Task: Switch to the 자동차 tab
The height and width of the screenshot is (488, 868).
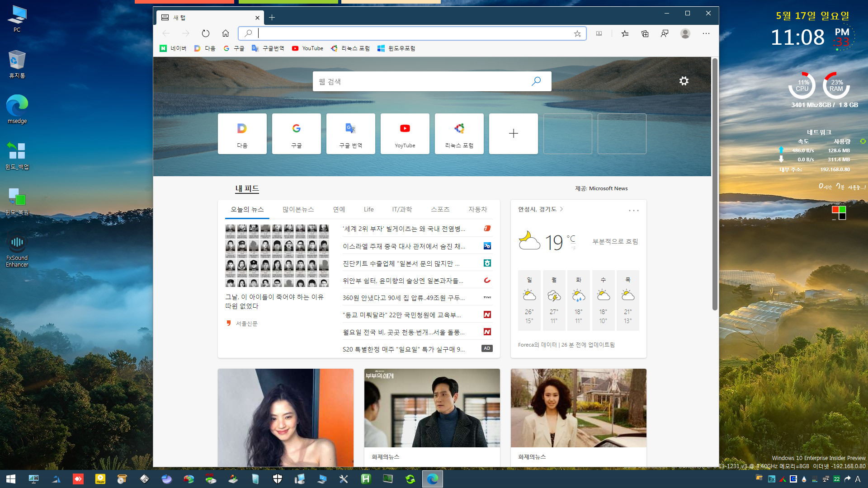Action: pos(477,209)
